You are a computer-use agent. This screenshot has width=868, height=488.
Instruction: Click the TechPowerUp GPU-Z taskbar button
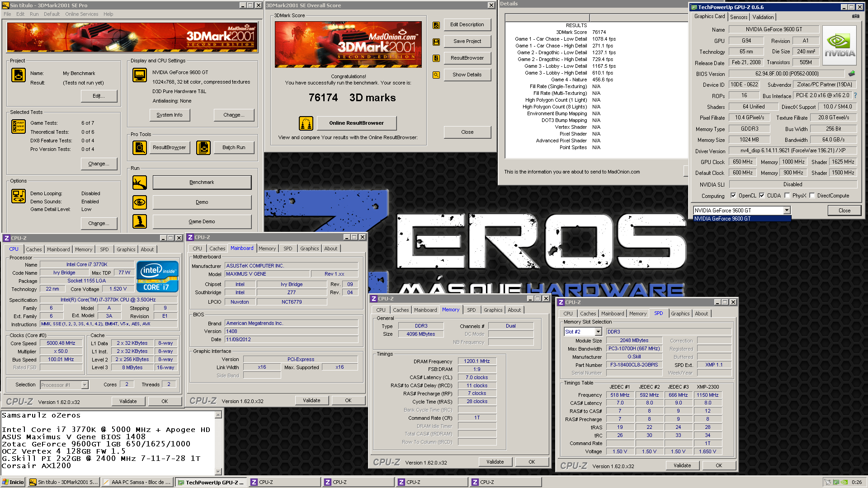click(211, 482)
